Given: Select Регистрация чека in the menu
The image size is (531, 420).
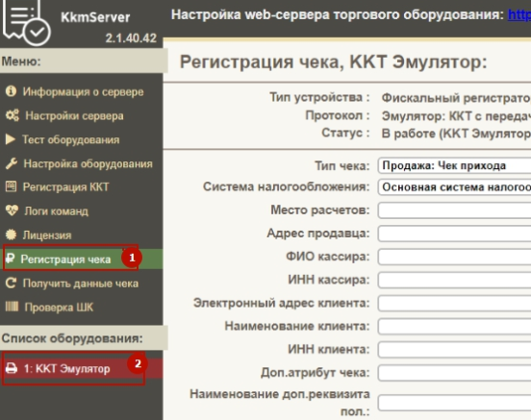Looking at the screenshot, I should [x=81, y=259].
